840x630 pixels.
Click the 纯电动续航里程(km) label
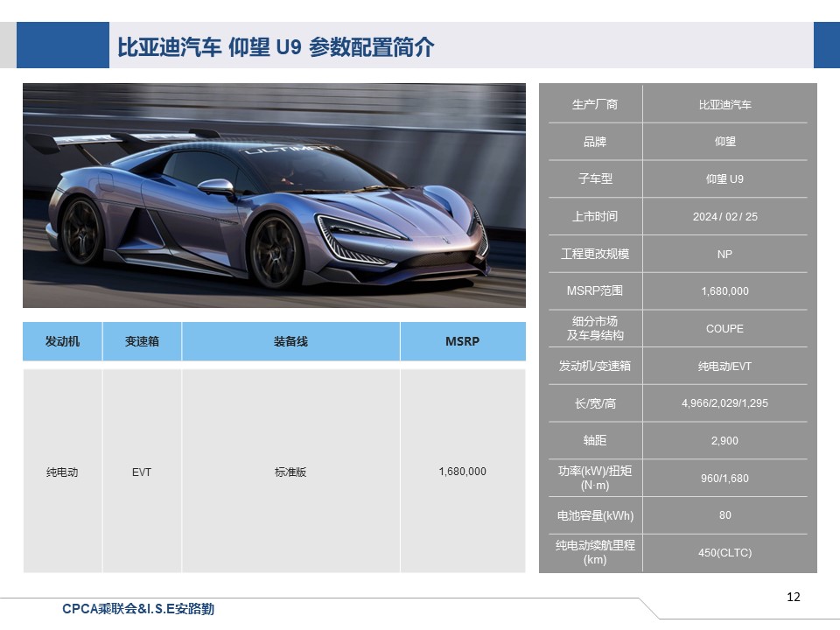click(x=595, y=552)
